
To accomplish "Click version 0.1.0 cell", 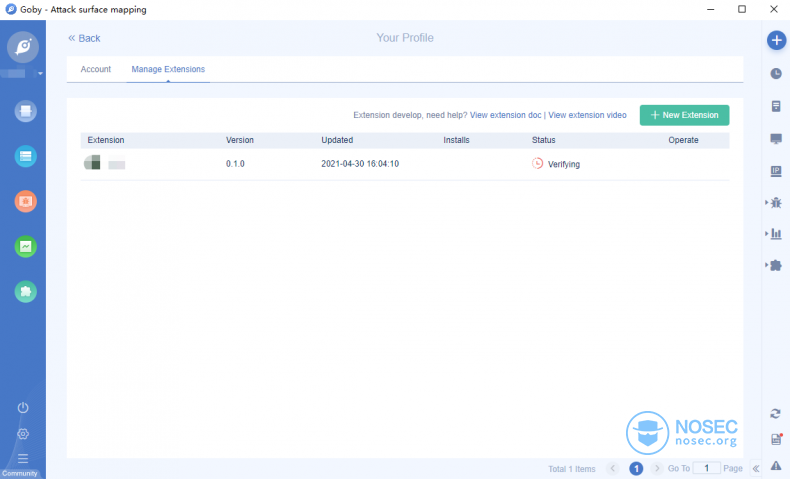I will 235,164.
